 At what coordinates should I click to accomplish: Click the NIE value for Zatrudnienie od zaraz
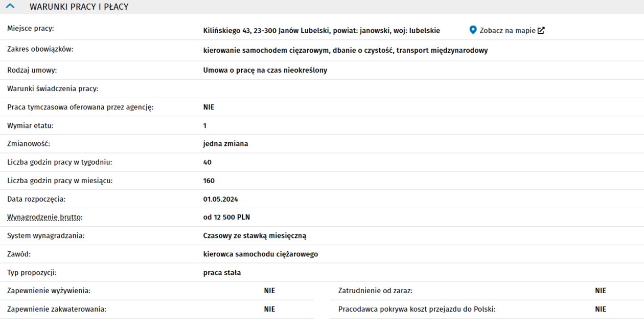point(600,291)
